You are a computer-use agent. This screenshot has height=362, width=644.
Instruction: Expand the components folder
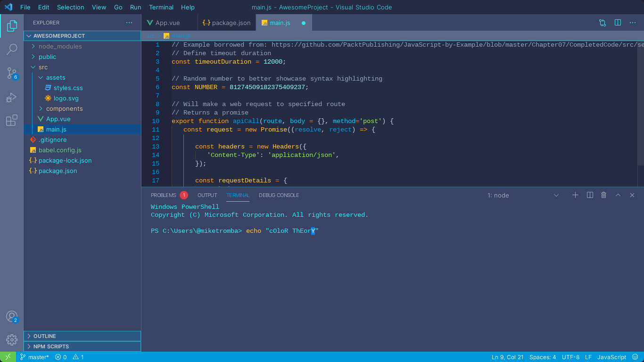coord(83,108)
